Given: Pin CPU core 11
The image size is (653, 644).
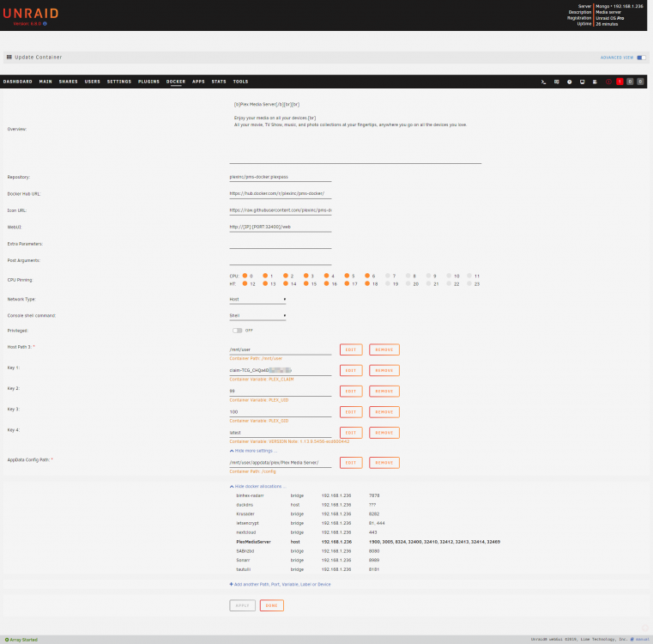Looking at the screenshot, I should 469,276.
